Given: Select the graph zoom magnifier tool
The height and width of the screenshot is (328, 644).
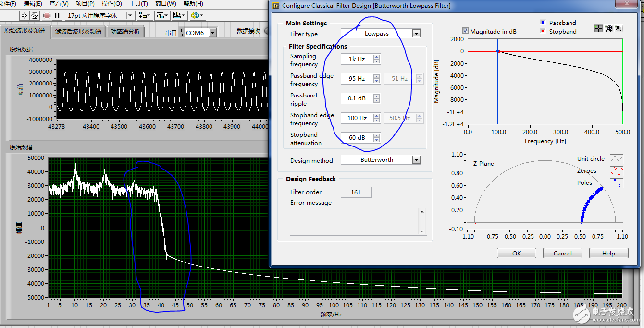Looking at the screenshot, I should 608,28.
